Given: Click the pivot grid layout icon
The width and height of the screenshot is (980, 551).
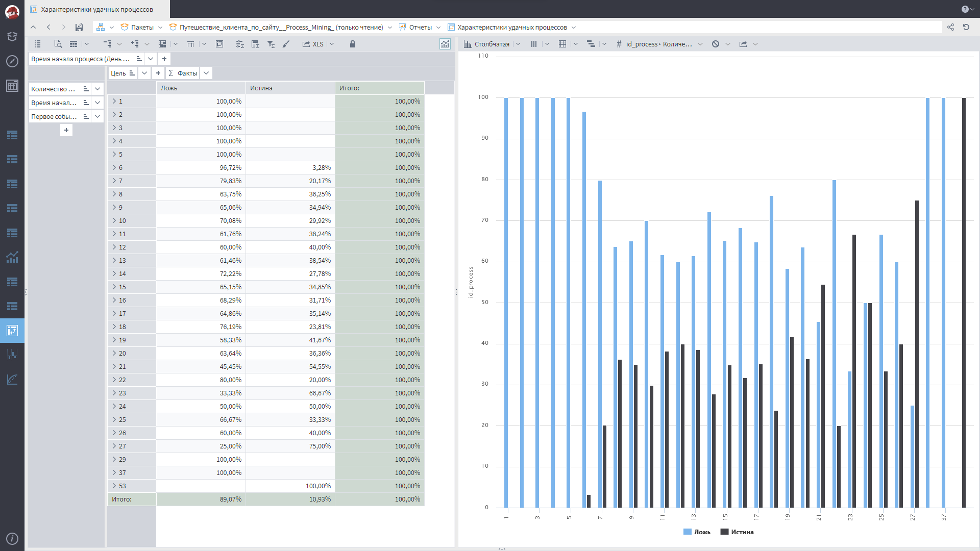Looking at the screenshot, I should click(x=162, y=44).
